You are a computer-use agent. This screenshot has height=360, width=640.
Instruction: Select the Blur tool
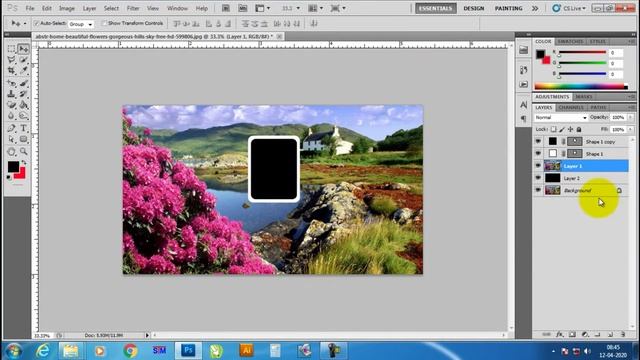coord(11,116)
